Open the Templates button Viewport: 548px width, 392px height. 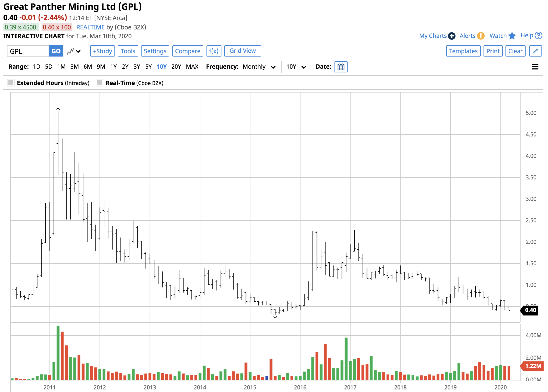coord(463,51)
